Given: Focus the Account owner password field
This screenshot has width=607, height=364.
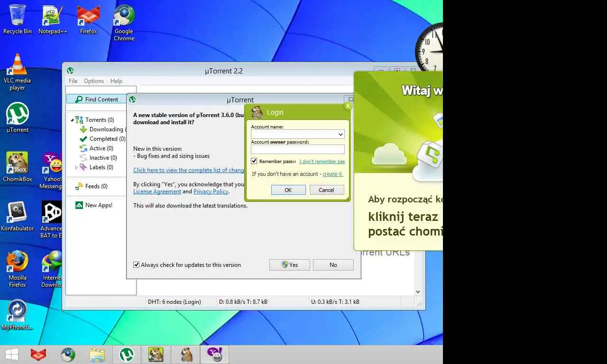Looking at the screenshot, I should pos(298,150).
